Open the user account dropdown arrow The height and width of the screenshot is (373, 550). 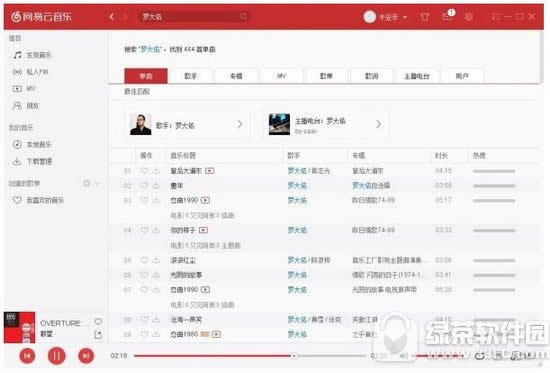point(405,17)
